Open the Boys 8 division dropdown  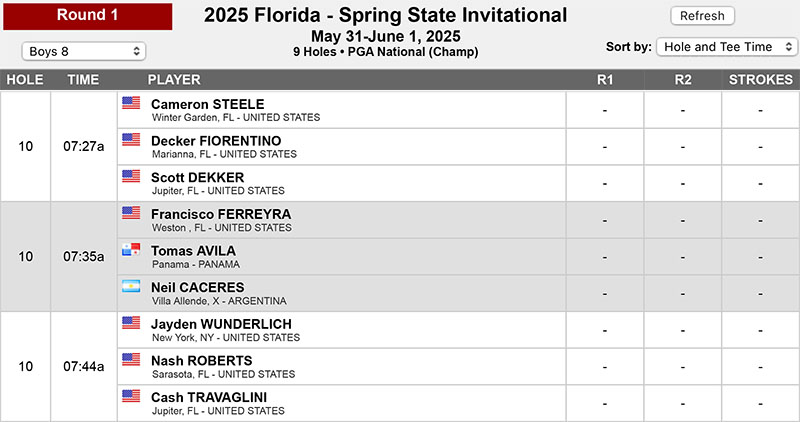[84, 51]
